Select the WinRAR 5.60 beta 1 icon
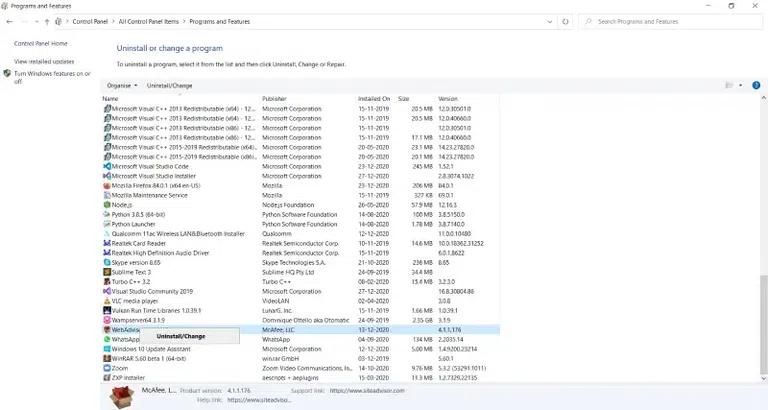This screenshot has width=768, height=410. [107, 359]
